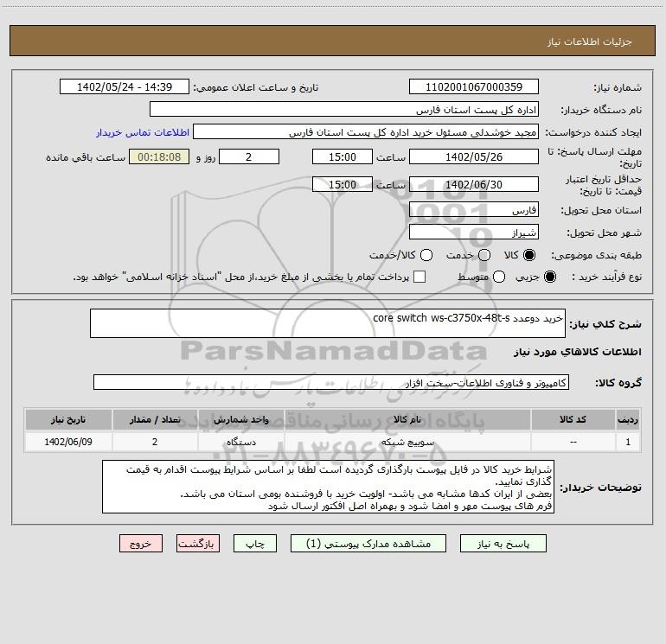Click the بازگشت back button
666x644 pixels.
pyautogui.click(x=198, y=544)
